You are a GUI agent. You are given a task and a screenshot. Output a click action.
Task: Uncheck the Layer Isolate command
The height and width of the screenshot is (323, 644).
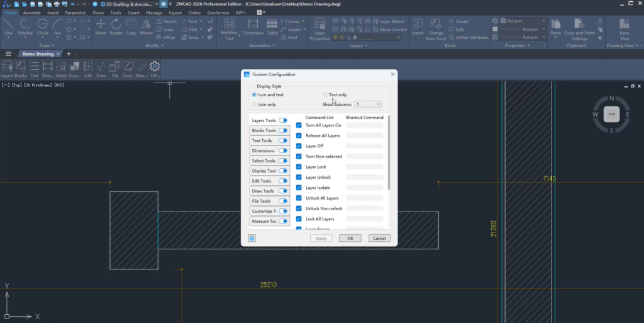point(299,188)
